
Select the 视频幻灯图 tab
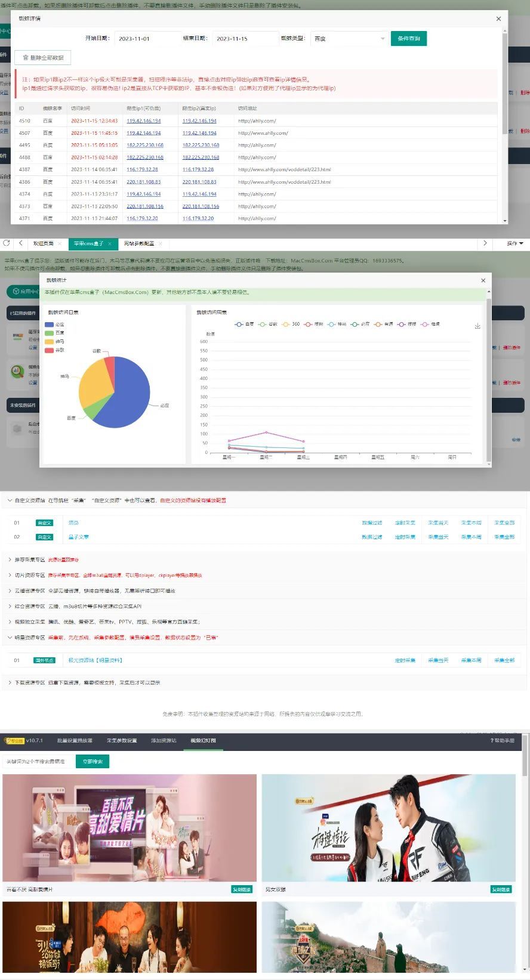click(x=203, y=740)
